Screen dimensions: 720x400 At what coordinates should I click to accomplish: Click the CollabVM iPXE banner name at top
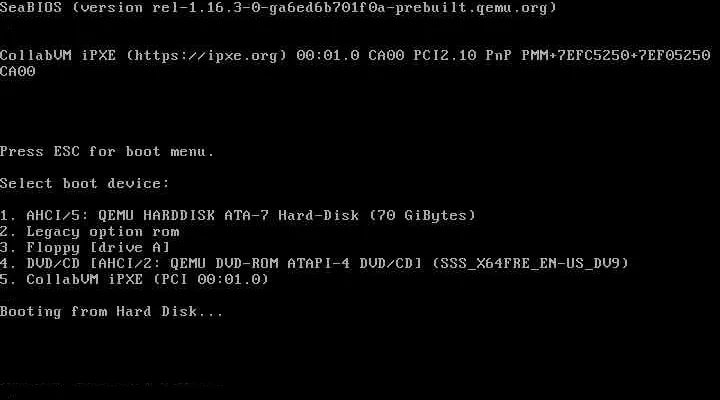tap(58, 56)
